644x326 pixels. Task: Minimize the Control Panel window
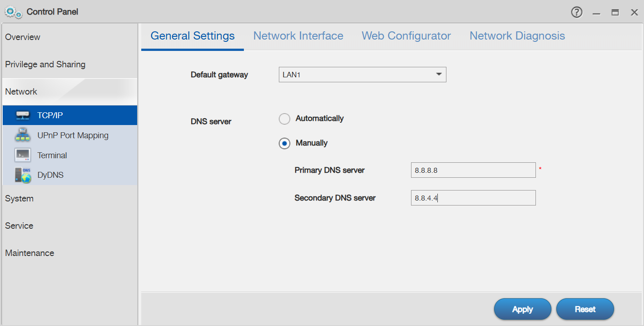tap(596, 13)
